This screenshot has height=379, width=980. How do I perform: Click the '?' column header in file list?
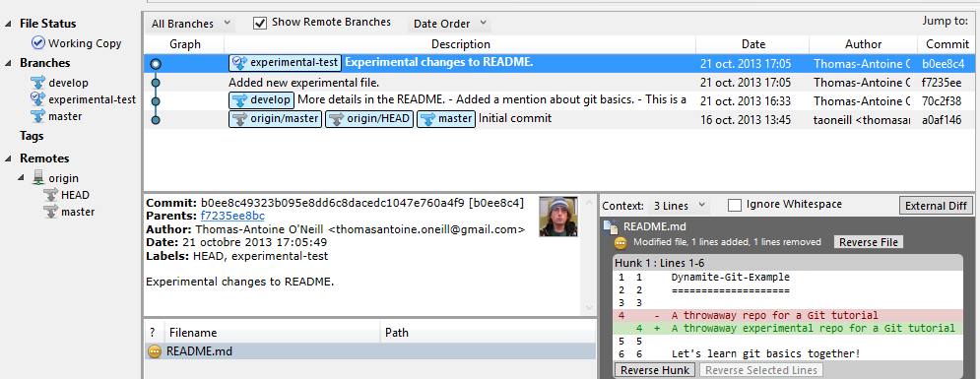point(154,333)
